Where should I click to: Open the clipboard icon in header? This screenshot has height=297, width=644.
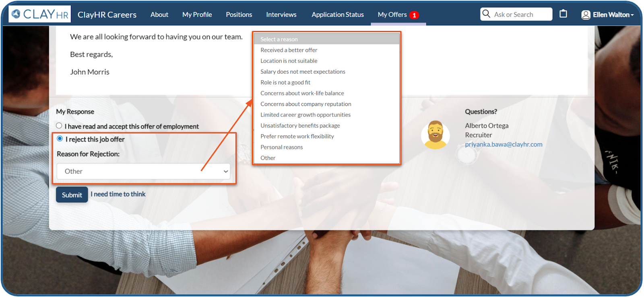click(563, 14)
